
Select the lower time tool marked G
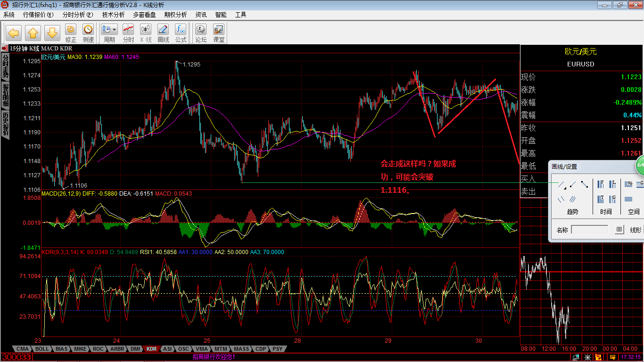(x=612, y=199)
